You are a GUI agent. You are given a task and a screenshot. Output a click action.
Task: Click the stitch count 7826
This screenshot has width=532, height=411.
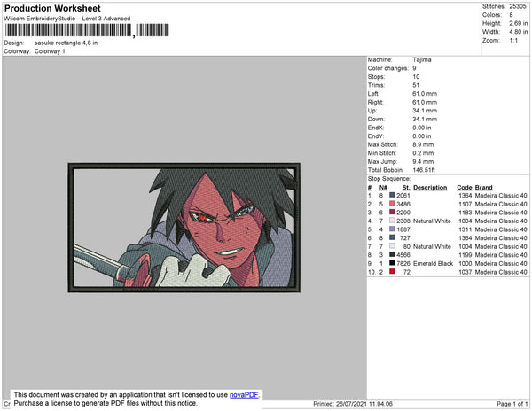coord(403,263)
